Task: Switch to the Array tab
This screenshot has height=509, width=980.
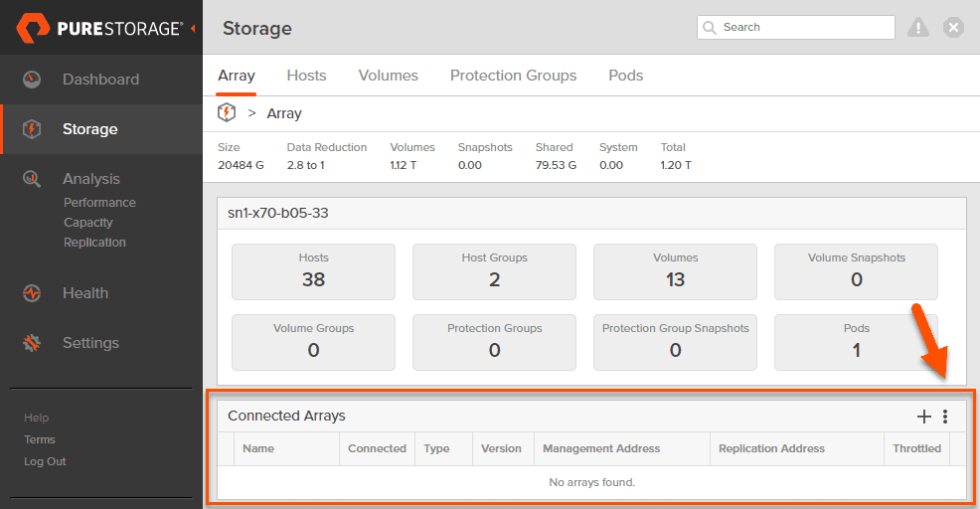Action: (x=237, y=76)
